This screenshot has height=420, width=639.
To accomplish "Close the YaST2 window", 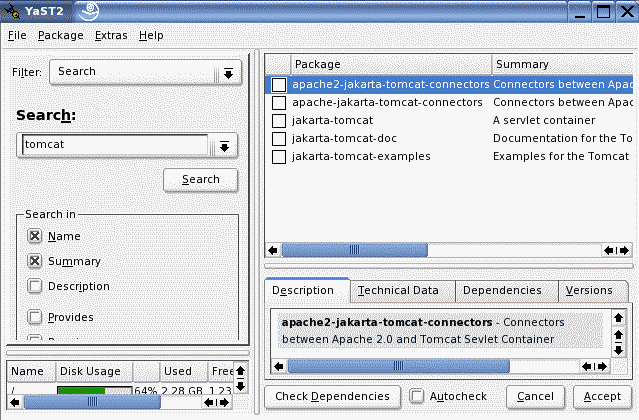I will click(627, 11).
